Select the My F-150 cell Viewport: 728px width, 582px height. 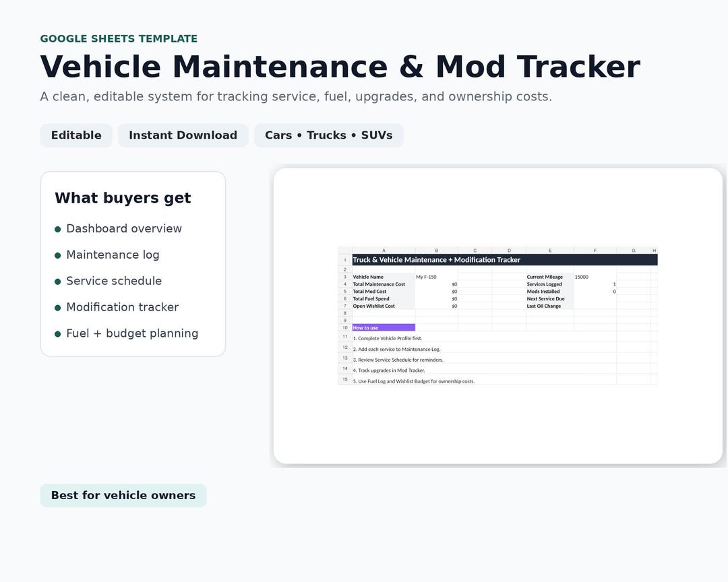[436, 277]
